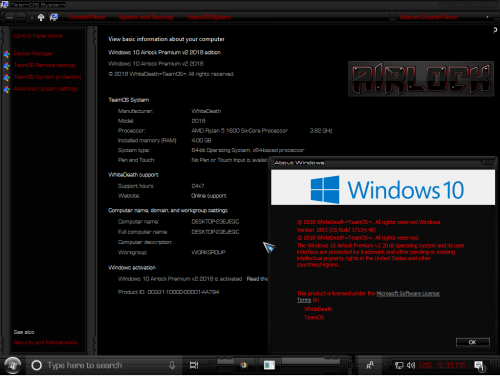Click the '3.82 GHz' processor speed

click(321, 131)
